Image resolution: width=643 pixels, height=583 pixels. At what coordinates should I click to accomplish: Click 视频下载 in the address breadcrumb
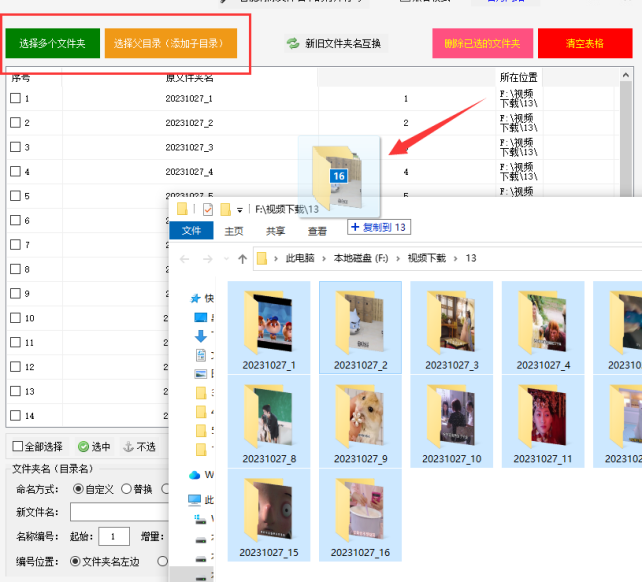coord(426,258)
